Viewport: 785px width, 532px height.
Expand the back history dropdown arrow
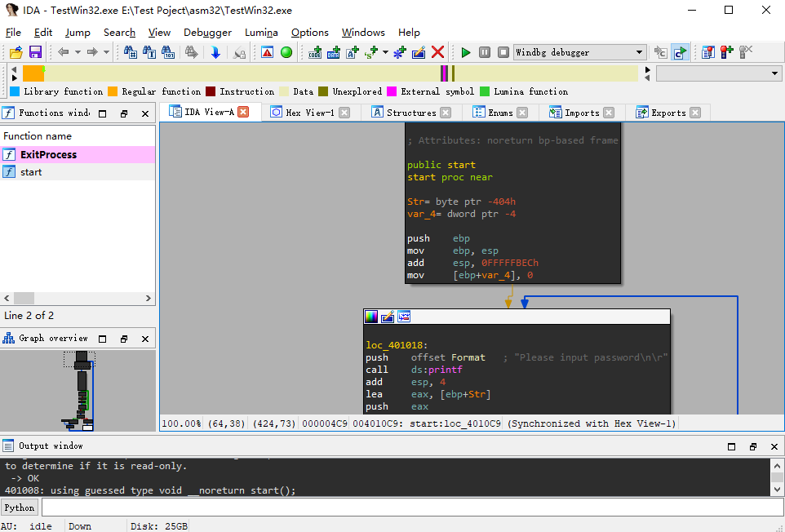(x=78, y=52)
